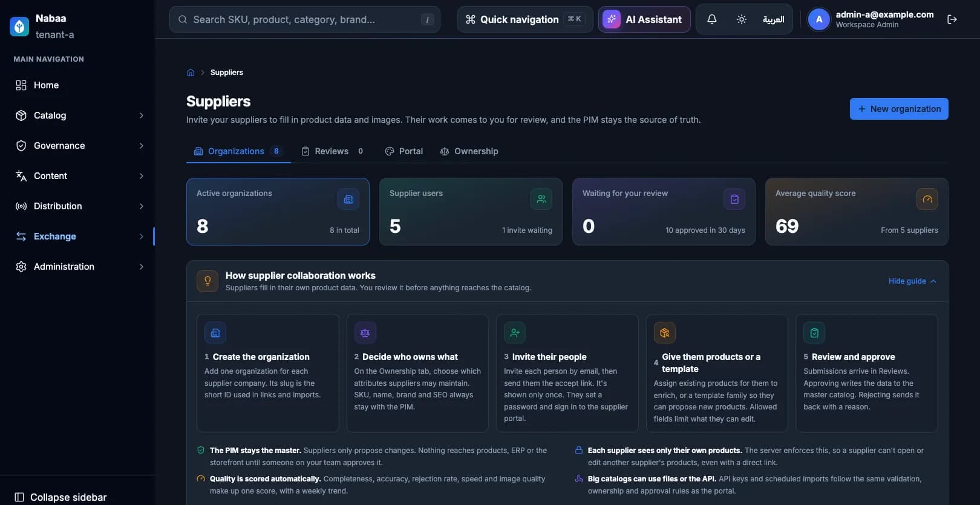Click the Invite their people step icon
980x505 pixels.
click(515, 333)
